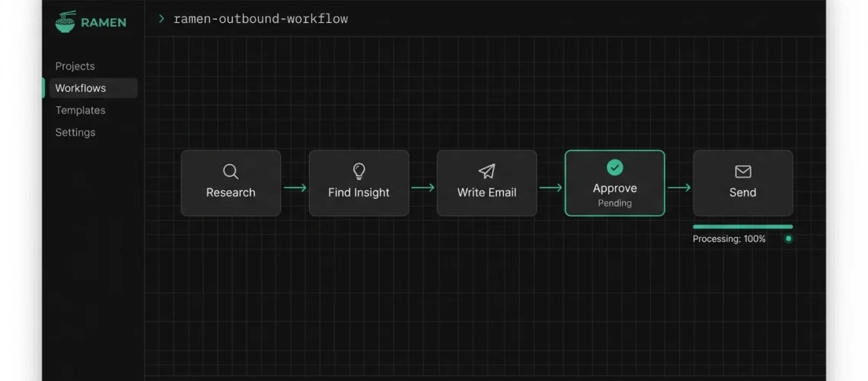Open Projects in the sidebar

(x=75, y=66)
